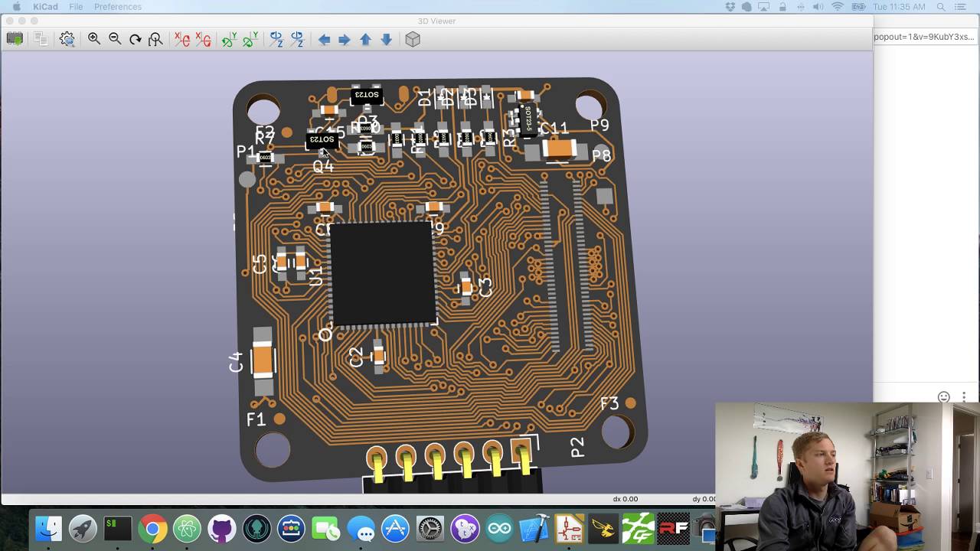
Task: Open Arduino IDE from the Dock
Action: pos(499,529)
